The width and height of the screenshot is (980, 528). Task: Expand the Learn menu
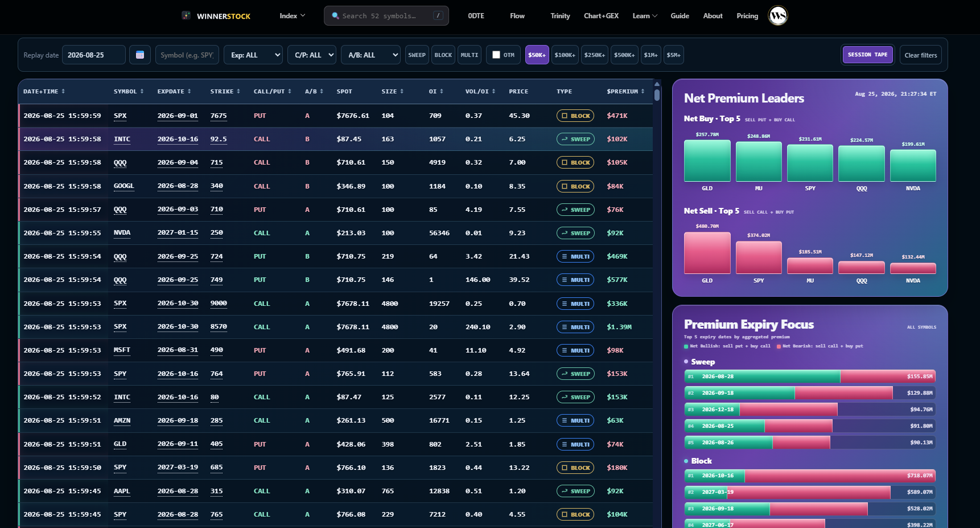645,16
